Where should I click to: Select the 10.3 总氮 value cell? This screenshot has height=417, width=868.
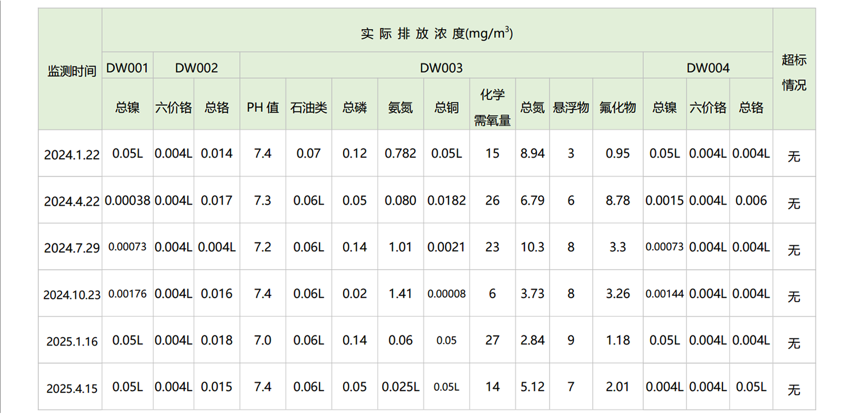click(x=532, y=247)
